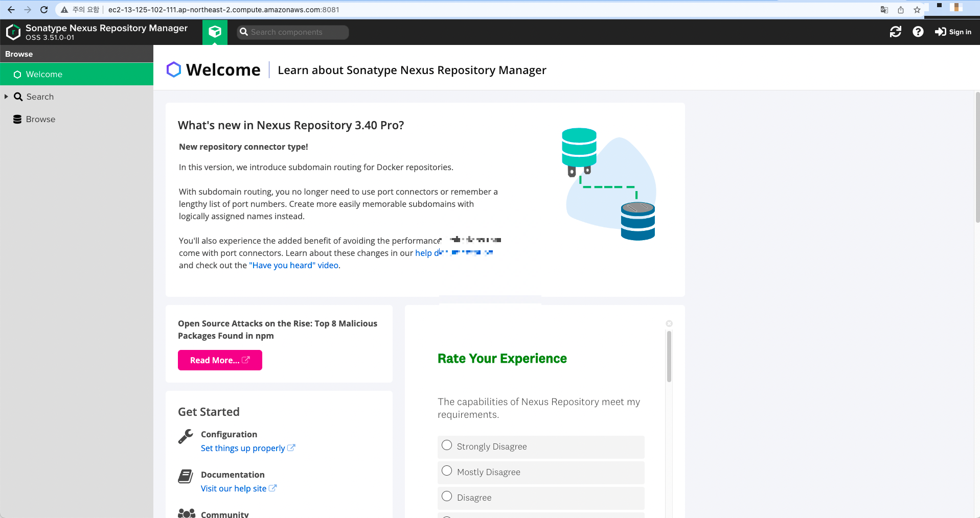Open the Browse mode cube icon
The height and width of the screenshot is (518, 980).
click(x=215, y=32)
